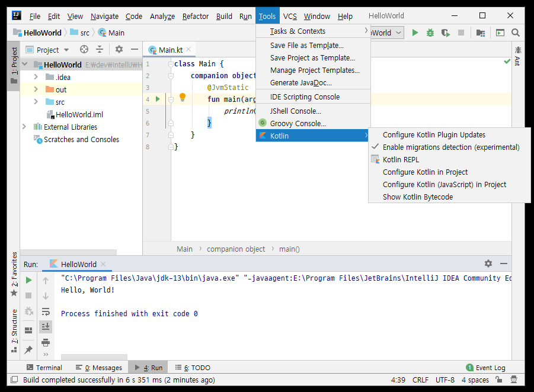Viewport: 534px width, 392px height.
Task: Open the File menu
Action: [x=35, y=17]
